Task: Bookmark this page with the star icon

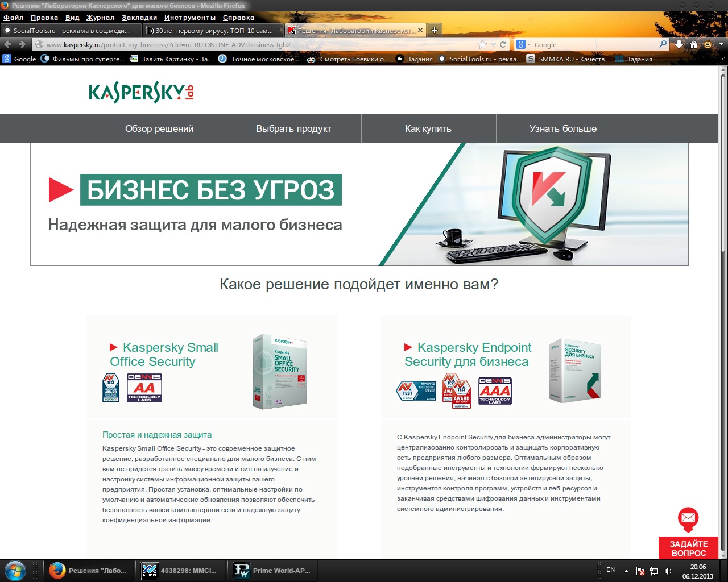Action: pos(482,44)
